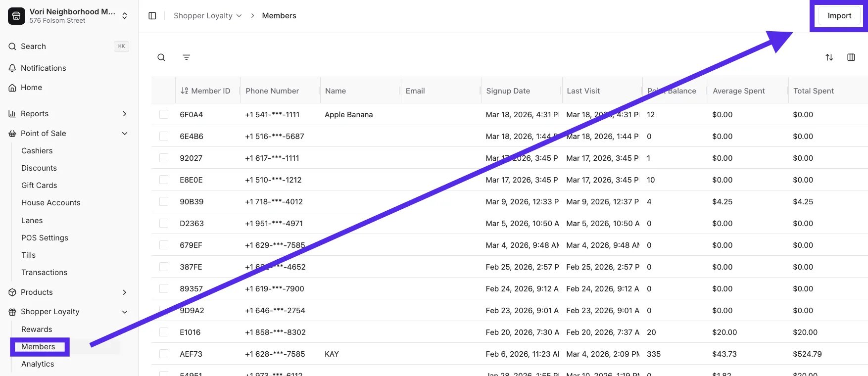Open Rewards in sidebar
This screenshot has height=376, width=868.
click(37, 329)
